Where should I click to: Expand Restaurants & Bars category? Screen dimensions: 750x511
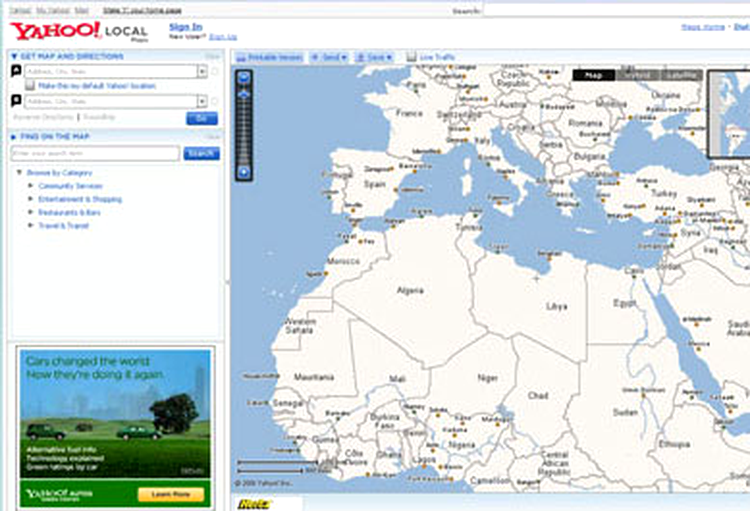pos(31,212)
